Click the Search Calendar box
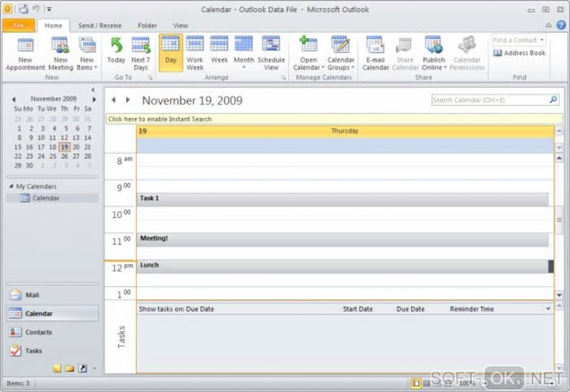 [x=490, y=100]
